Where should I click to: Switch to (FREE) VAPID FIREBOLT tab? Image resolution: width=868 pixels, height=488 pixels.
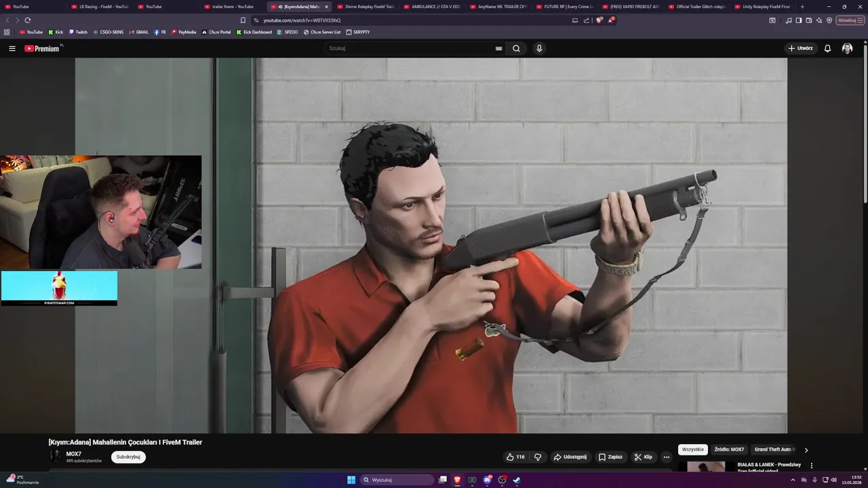[630, 7]
